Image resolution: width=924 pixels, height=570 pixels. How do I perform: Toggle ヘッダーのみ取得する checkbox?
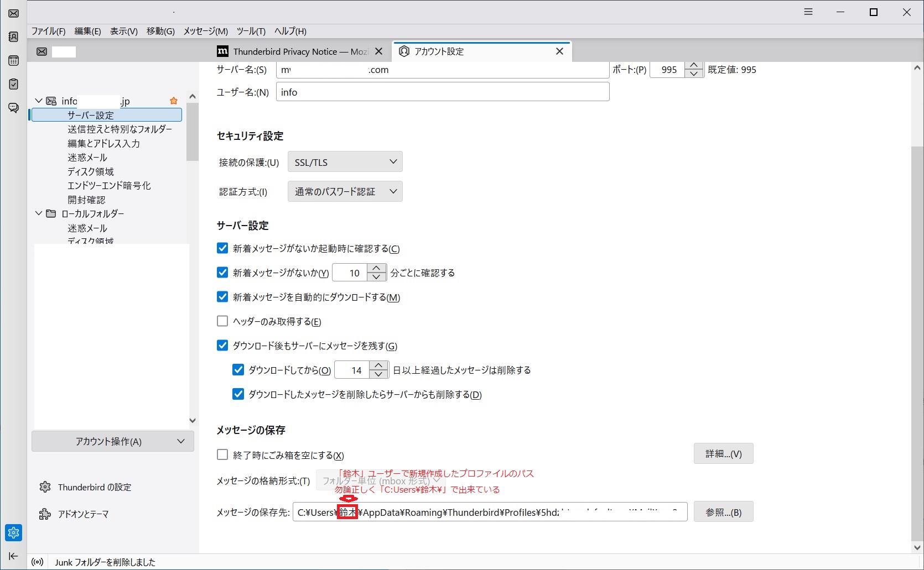pos(222,321)
